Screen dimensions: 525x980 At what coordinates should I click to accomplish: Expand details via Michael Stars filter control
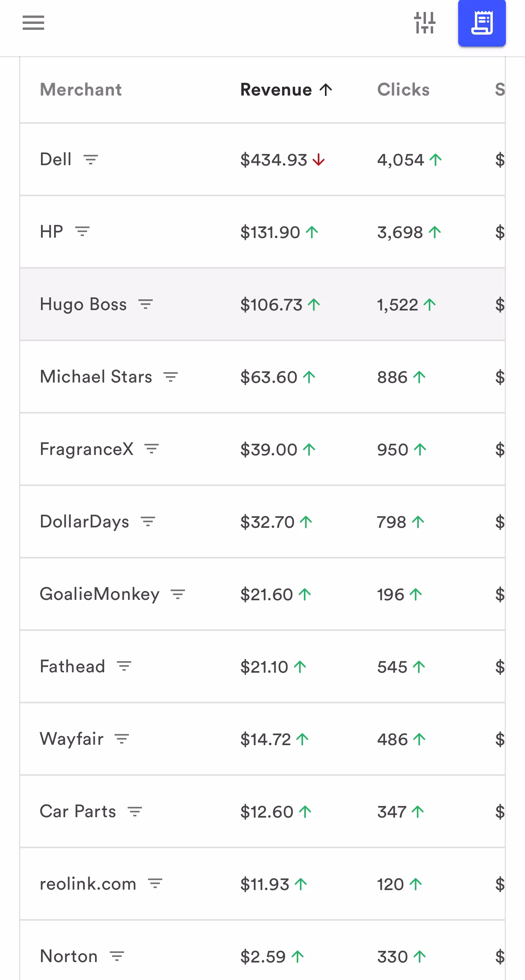coord(170,377)
